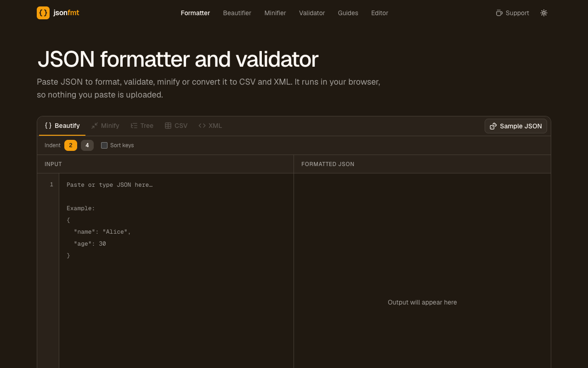Open the Editor page
The height and width of the screenshot is (368, 588).
point(380,13)
